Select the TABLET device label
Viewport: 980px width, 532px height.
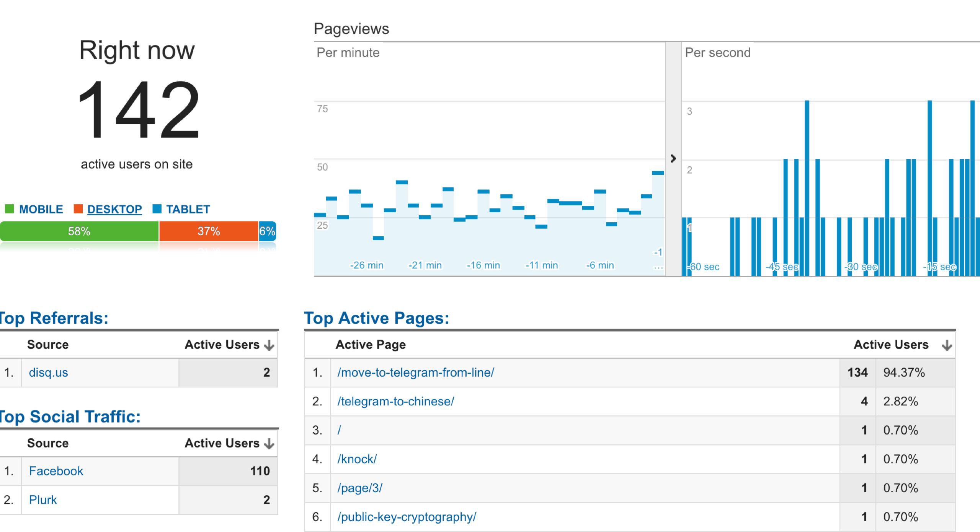pos(188,209)
